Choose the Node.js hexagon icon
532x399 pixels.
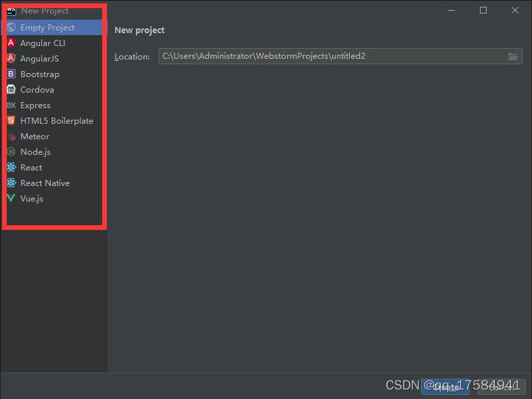(x=12, y=152)
